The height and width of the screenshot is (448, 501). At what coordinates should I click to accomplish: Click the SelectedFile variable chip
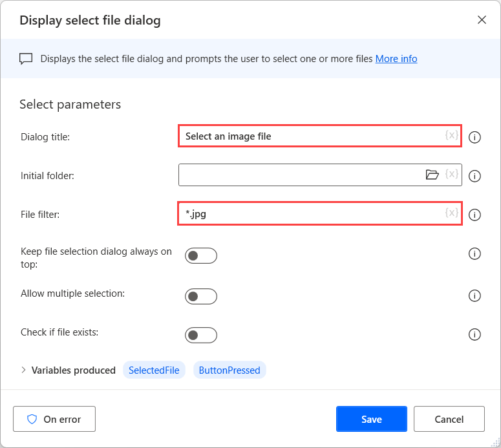tap(154, 370)
